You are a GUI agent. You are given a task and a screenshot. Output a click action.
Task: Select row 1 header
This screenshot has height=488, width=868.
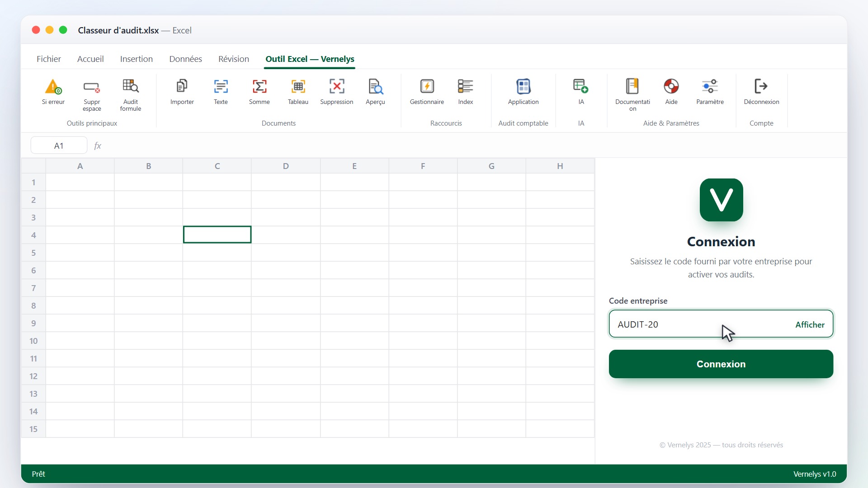(x=33, y=182)
